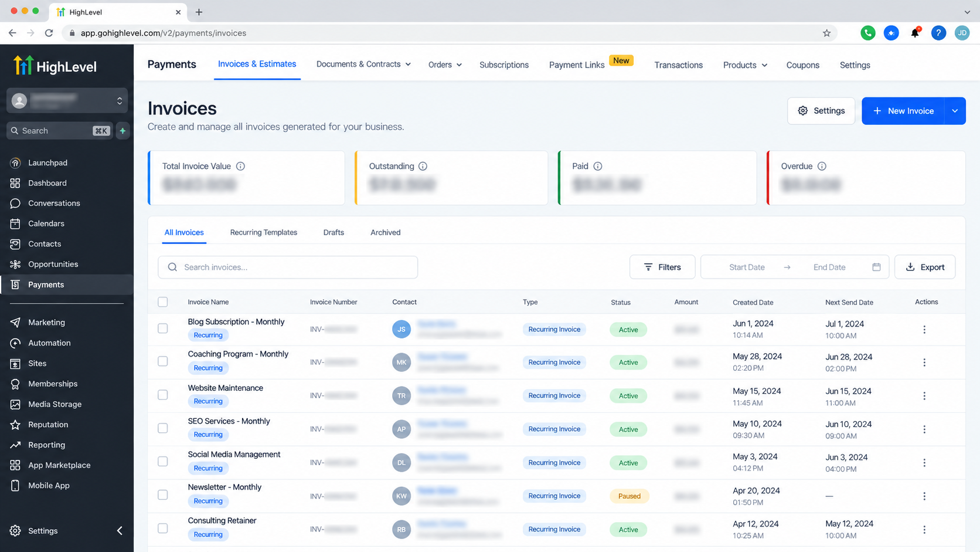Show info tooltip for Overdue
The height and width of the screenshot is (552, 980).
[822, 166]
